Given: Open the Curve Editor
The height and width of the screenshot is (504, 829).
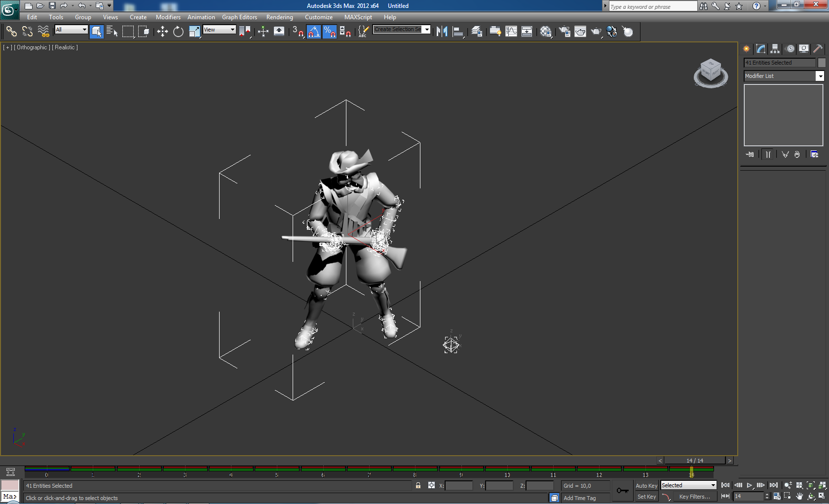Looking at the screenshot, I should tap(511, 32).
